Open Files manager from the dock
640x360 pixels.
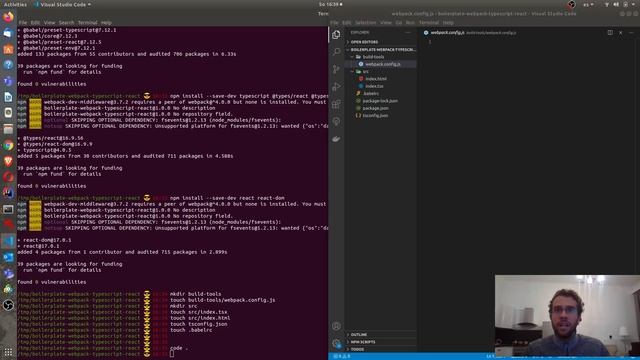(8, 129)
